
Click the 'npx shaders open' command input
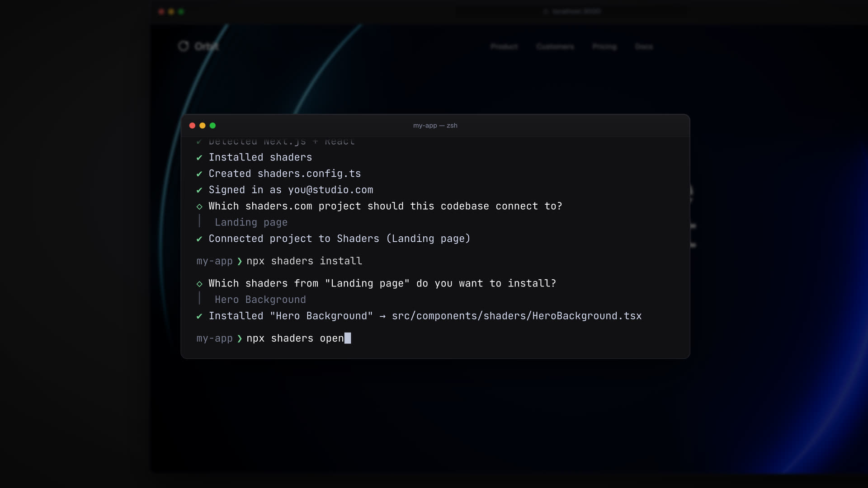(295, 338)
